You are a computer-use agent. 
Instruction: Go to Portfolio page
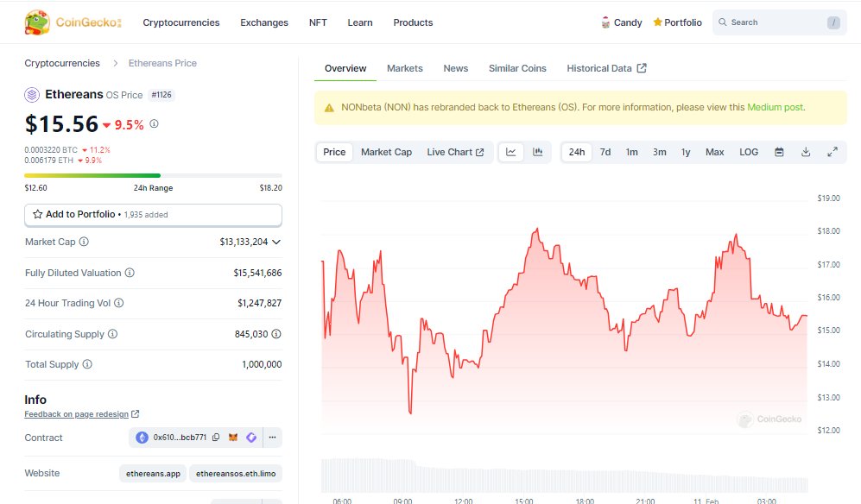coord(677,22)
